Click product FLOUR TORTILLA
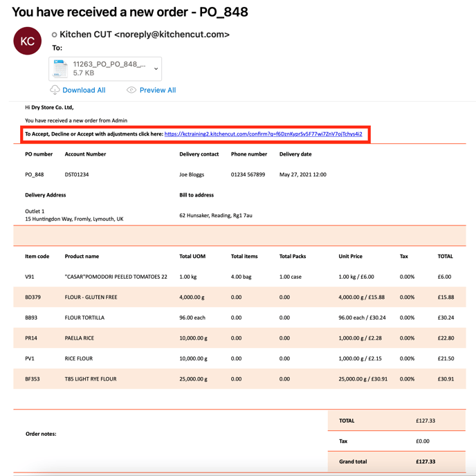476x476 pixels. point(84,318)
